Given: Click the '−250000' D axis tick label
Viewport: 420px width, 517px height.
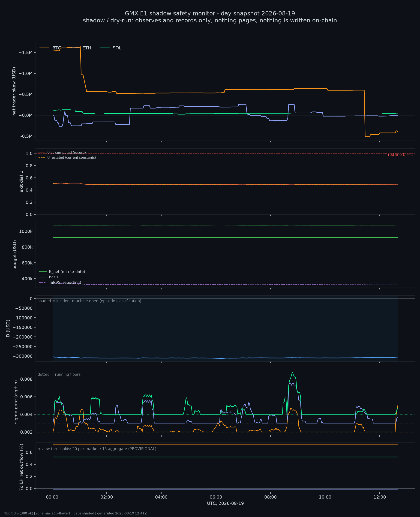Looking at the screenshot, I should [23, 347].
